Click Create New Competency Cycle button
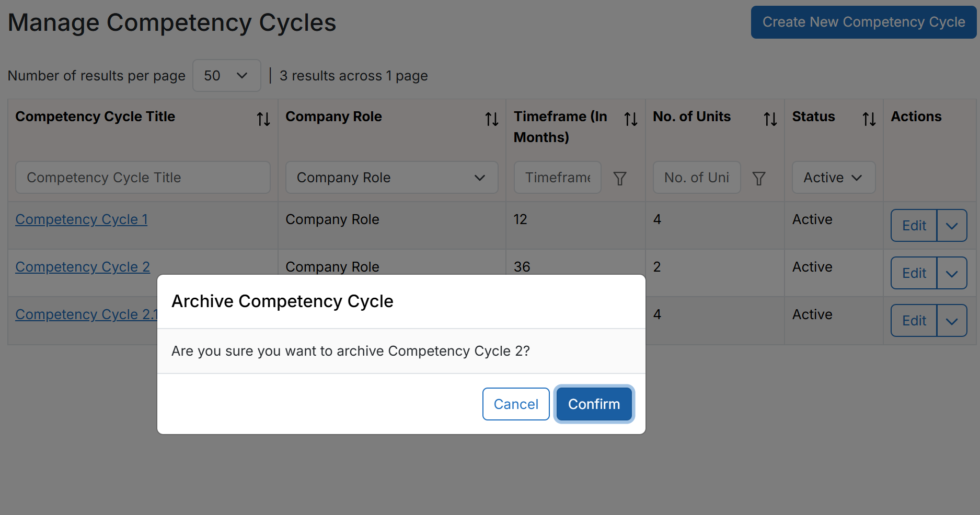This screenshot has width=980, height=515. tap(863, 22)
